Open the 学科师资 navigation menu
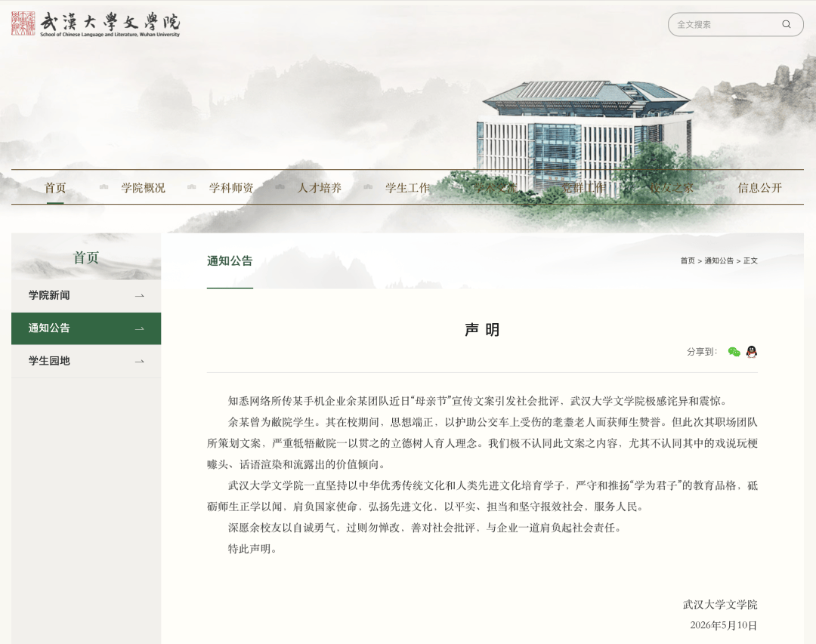Image resolution: width=816 pixels, height=644 pixels. pyautogui.click(x=231, y=188)
